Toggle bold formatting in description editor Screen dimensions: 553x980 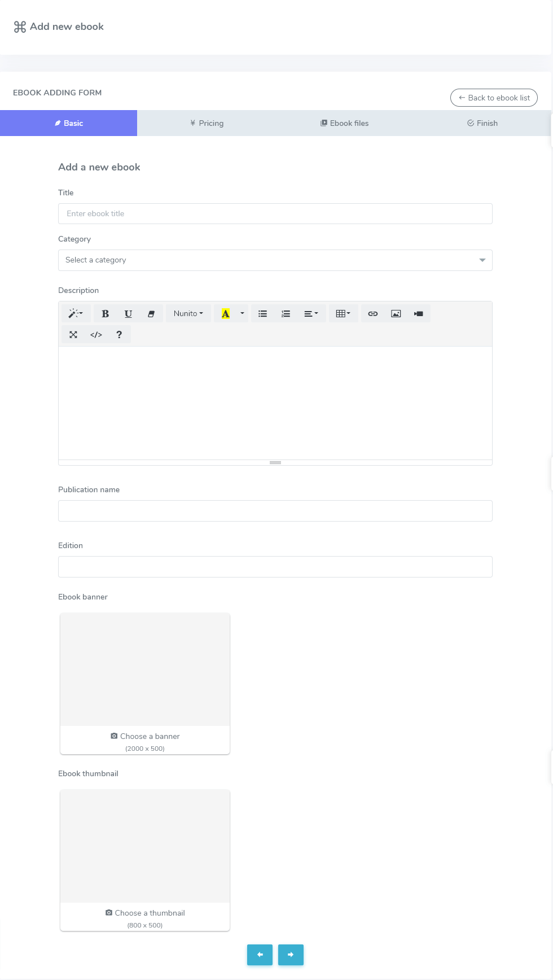click(105, 314)
